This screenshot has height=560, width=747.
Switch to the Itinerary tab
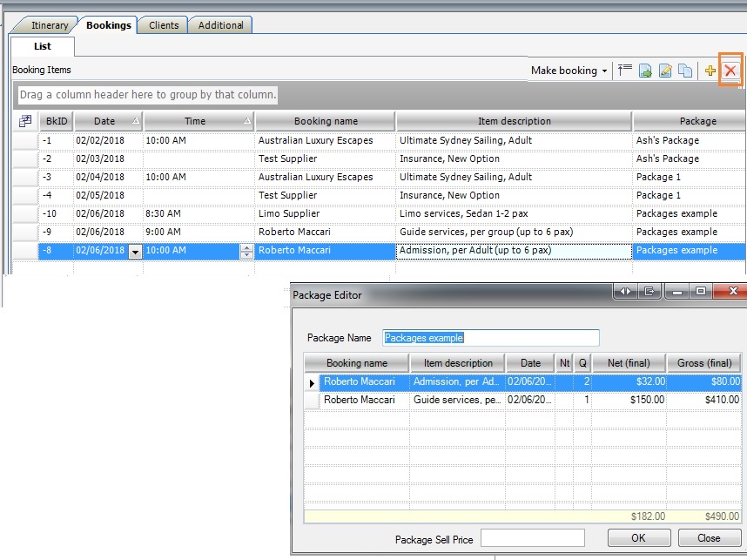(x=50, y=25)
